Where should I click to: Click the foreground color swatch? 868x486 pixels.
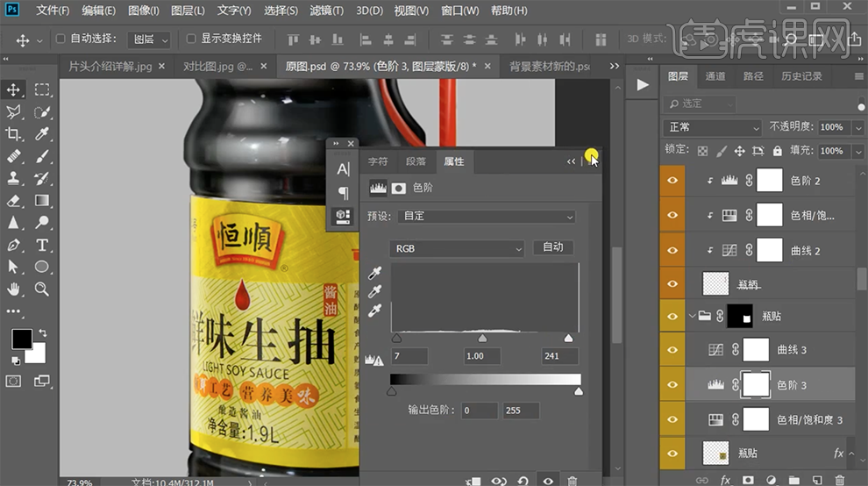click(21, 339)
